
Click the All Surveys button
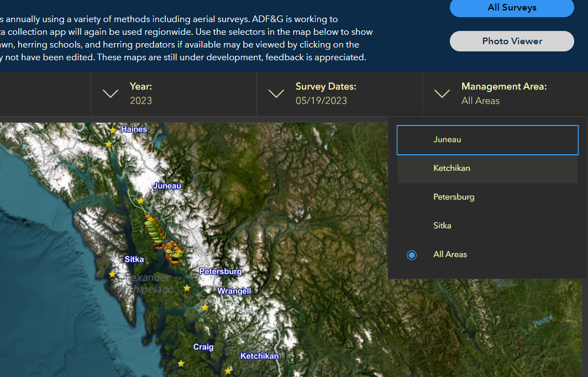pyautogui.click(x=512, y=8)
